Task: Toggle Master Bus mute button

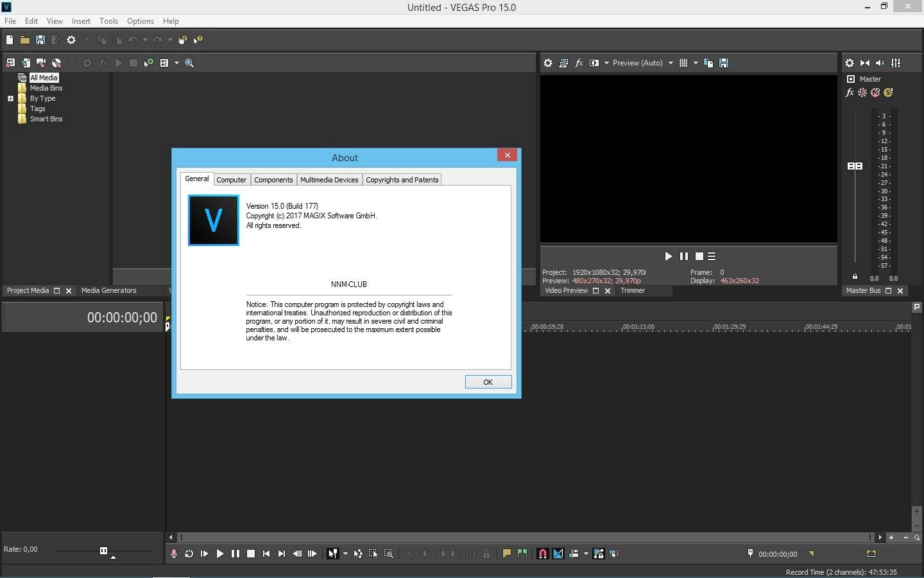Action: pos(875,92)
